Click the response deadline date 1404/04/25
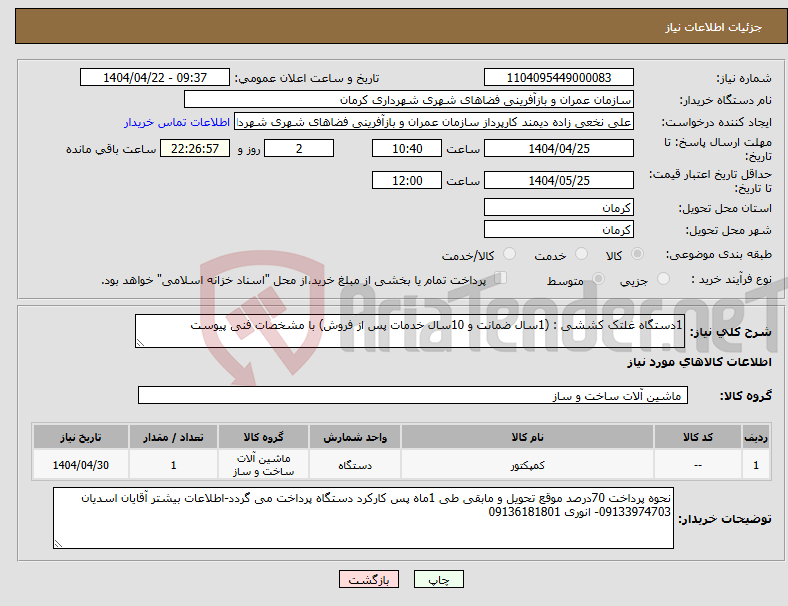This screenshot has height=606, width=788. point(558,148)
